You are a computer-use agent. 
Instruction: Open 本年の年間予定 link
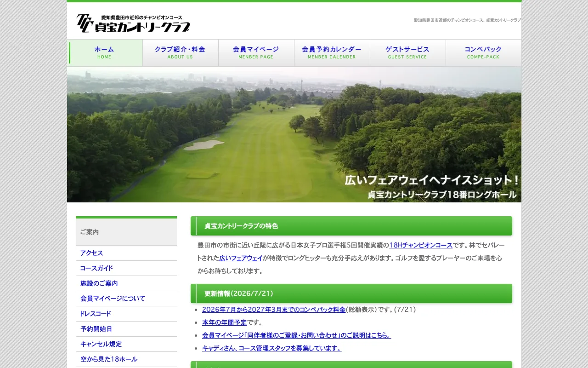tap(224, 322)
